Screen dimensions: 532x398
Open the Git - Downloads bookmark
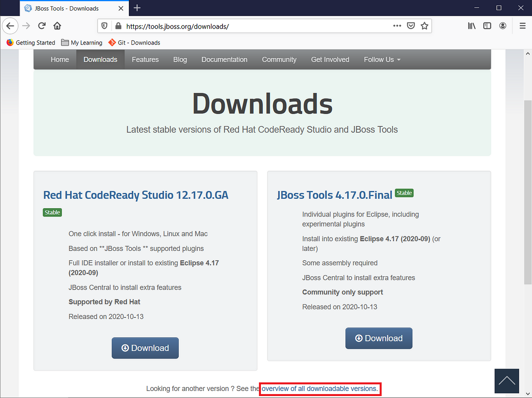tap(134, 43)
